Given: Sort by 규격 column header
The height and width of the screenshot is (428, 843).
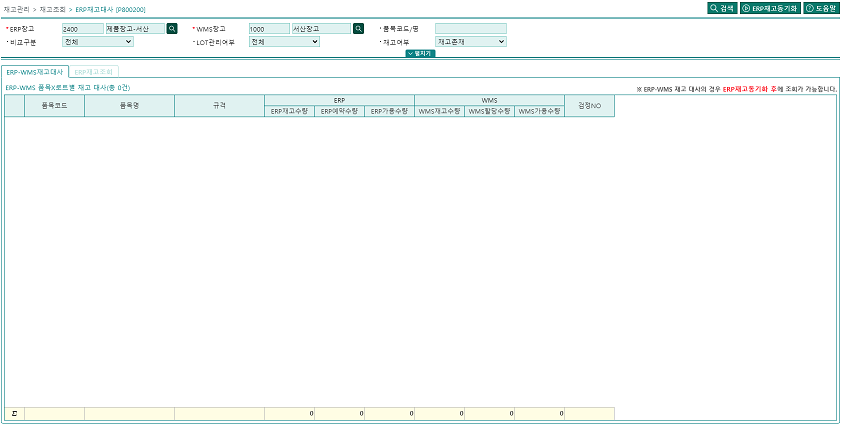Looking at the screenshot, I should (x=219, y=106).
